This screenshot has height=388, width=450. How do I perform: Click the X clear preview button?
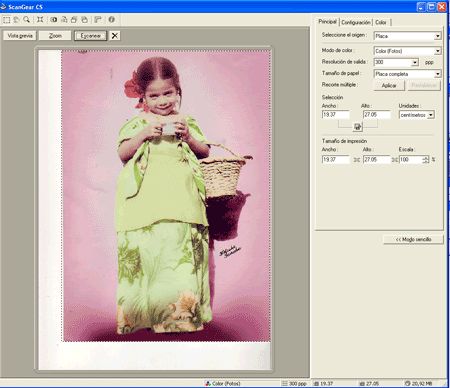[x=115, y=36]
